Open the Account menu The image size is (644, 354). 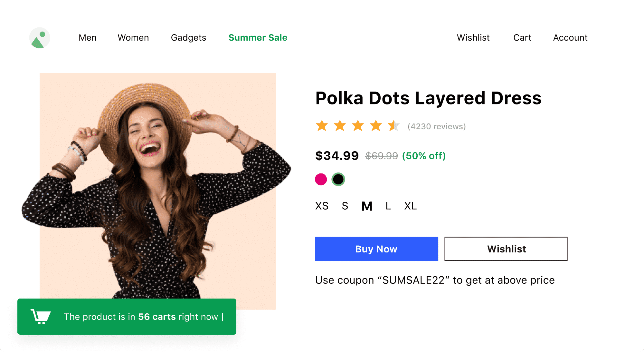[570, 38]
